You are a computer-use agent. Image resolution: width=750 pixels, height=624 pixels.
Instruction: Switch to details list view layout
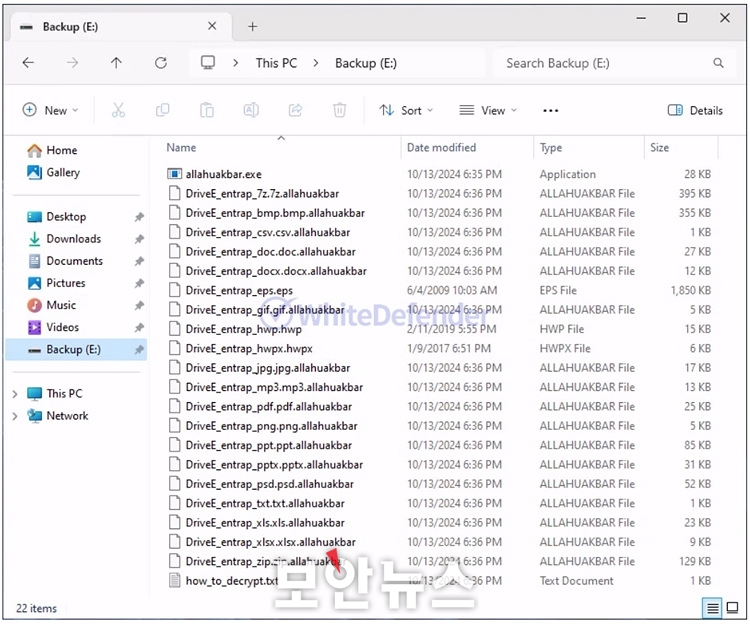click(x=712, y=608)
